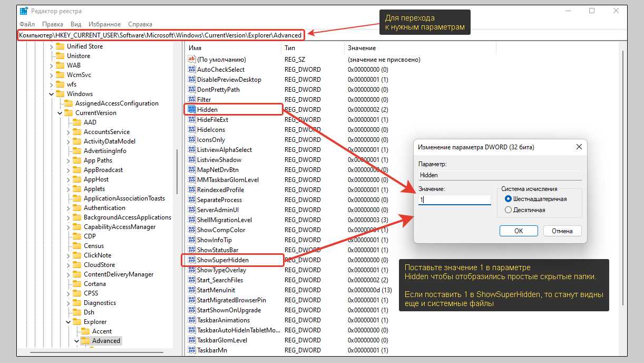Image resolution: width=644 pixels, height=363 pixels.
Task: Click the string icon of (По умолчанию) value
Action: [x=192, y=60]
